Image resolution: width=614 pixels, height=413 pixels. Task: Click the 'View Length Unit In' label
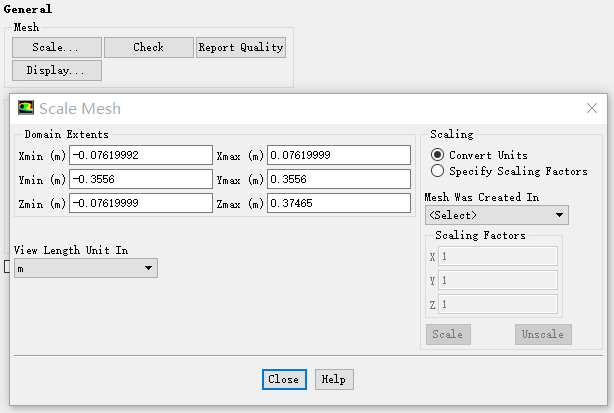click(71, 250)
